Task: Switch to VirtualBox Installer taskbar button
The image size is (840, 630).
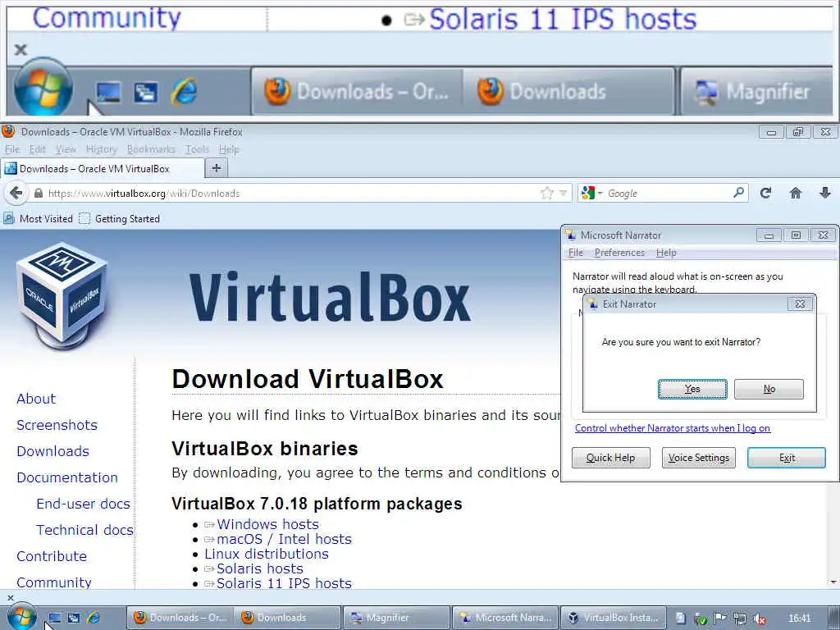Action: 614,618
